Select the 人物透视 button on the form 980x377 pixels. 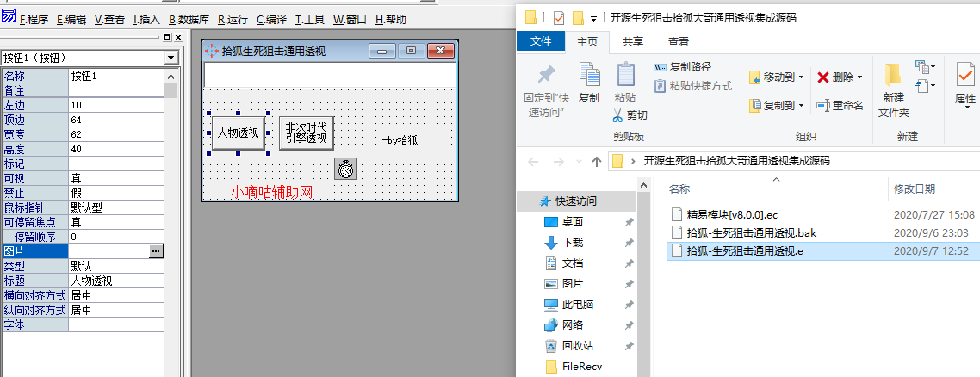tap(238, 133)
